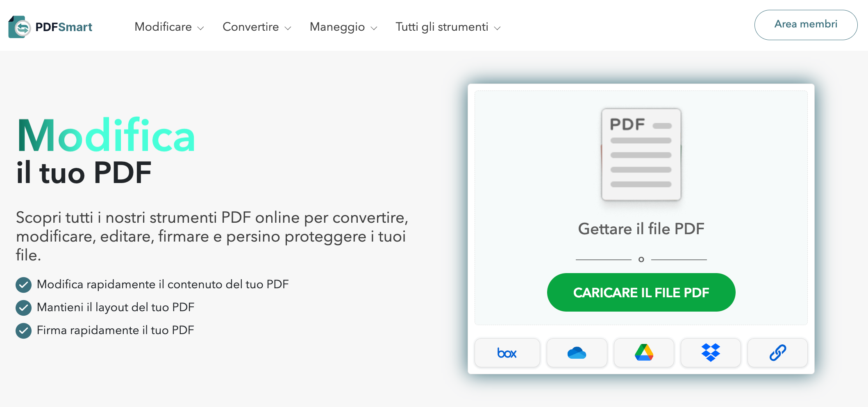Viewport: 868px width, 407px height.
Task: Select Dropbox as upload source
Action: pos(711,353)
